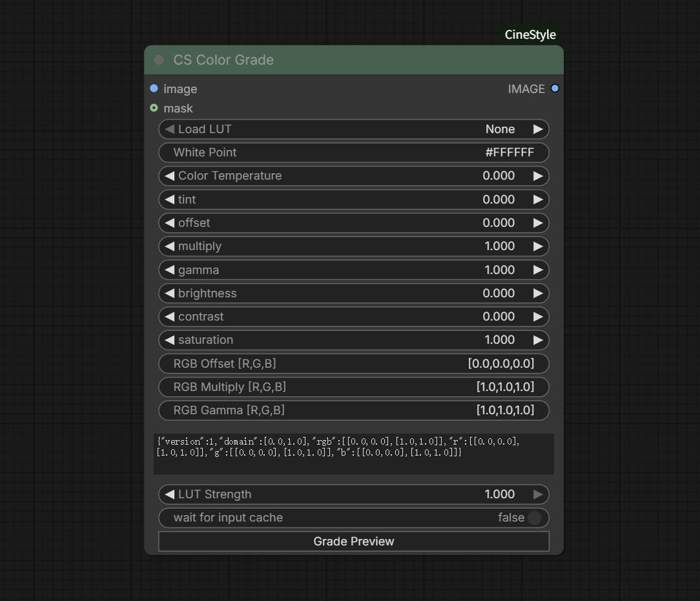
Task: Select previous Load LUT option with left arrow
Action: 169,129
